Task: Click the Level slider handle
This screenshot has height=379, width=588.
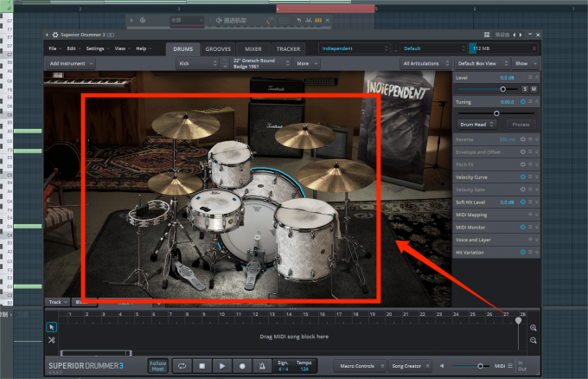Action: point(503,89)
